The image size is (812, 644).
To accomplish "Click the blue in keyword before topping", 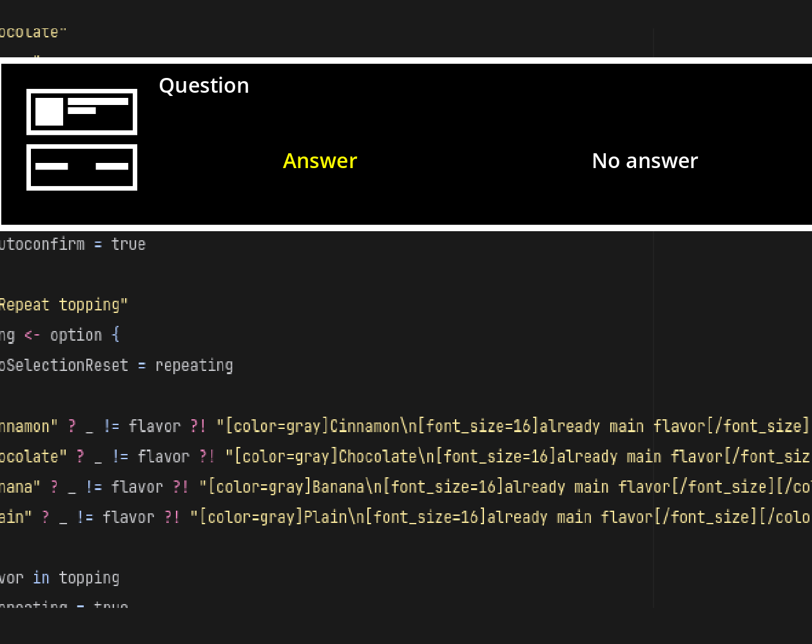I will 41,578.
